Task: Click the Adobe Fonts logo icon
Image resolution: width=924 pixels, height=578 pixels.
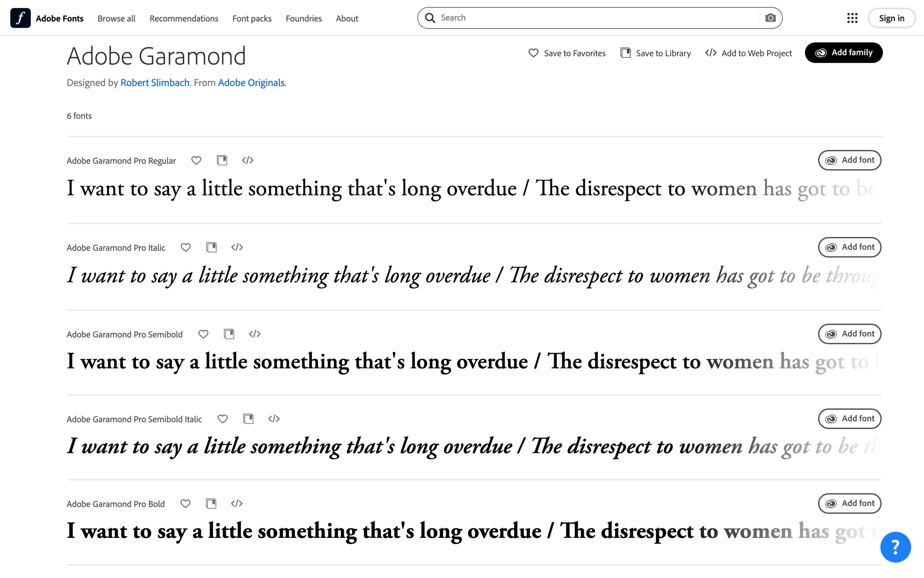Action: 20,18
